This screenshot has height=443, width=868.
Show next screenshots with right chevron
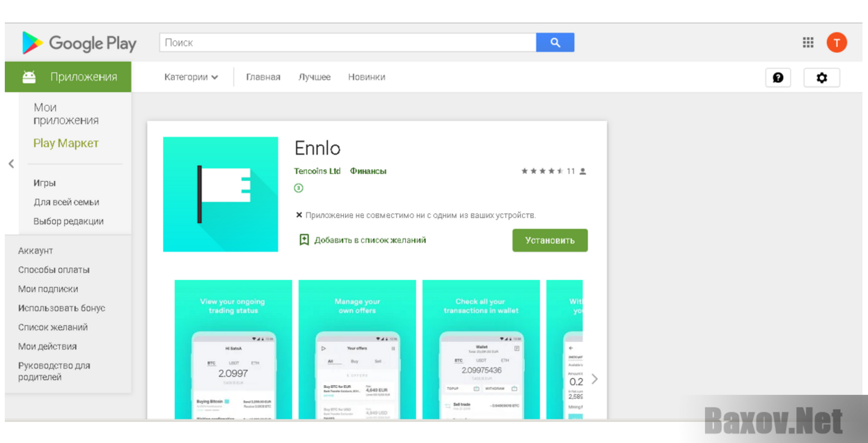594,379
